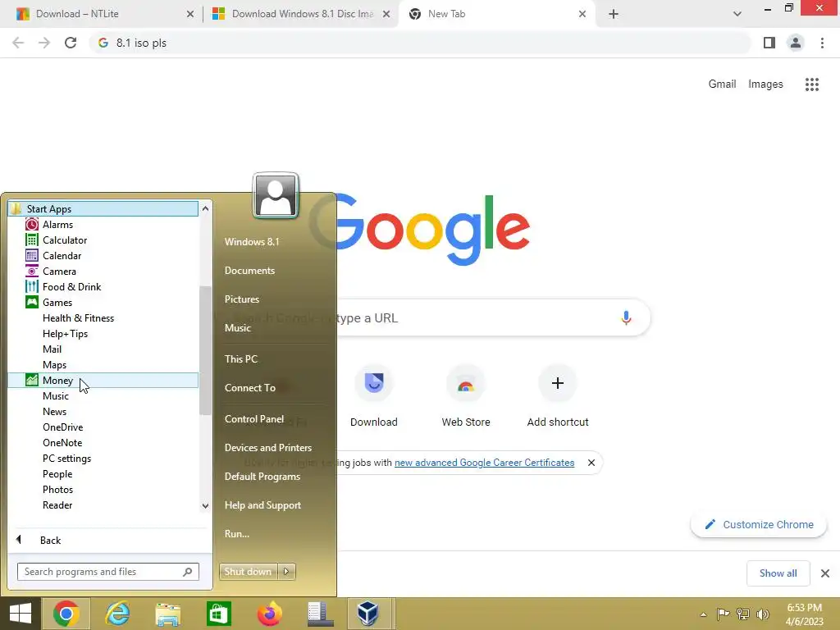Open Internet Explorer from taskbar
840x630 pixels.
(x=116, y=614)
